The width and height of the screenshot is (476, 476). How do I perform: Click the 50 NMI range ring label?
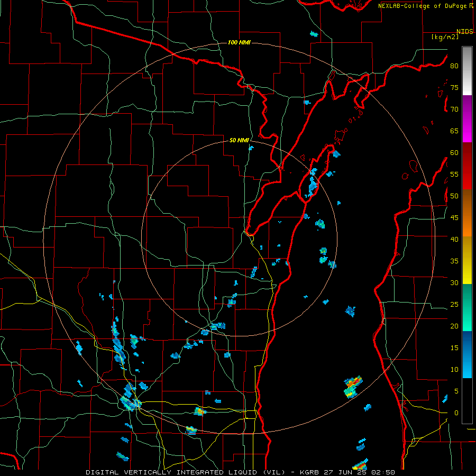coord(239,140)
